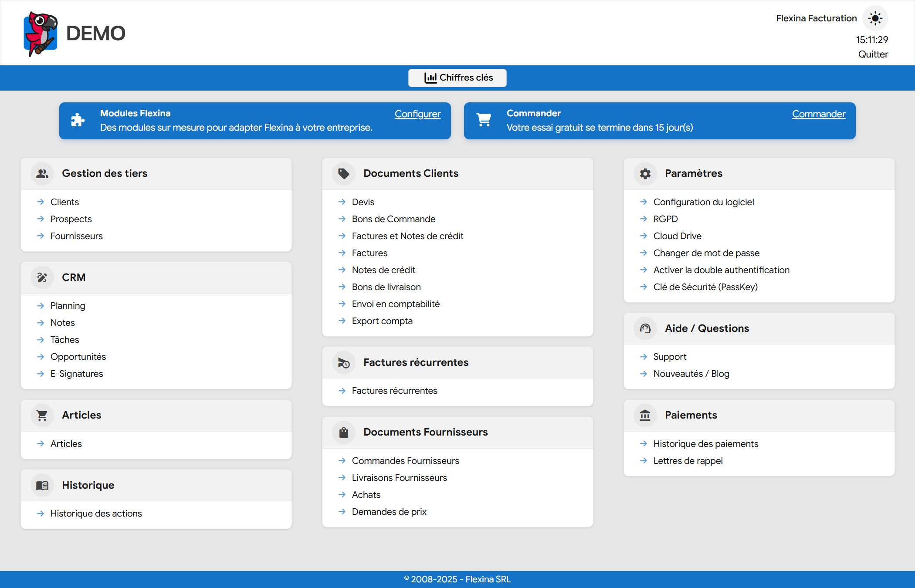Click the 15:11:29 clock text
Image resolution: width=915 pixels, height=588 pixels.
tap(872, 40)
